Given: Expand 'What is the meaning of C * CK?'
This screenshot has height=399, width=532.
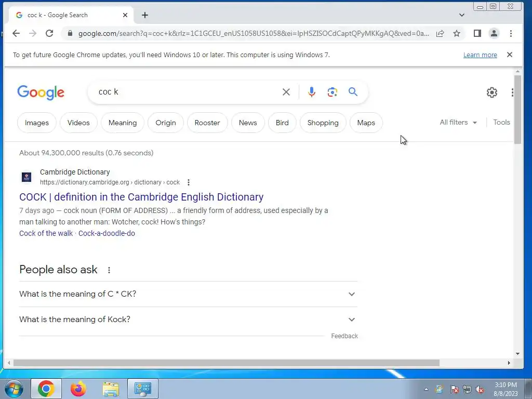Looking at the screenshot, I should (188, 294).
